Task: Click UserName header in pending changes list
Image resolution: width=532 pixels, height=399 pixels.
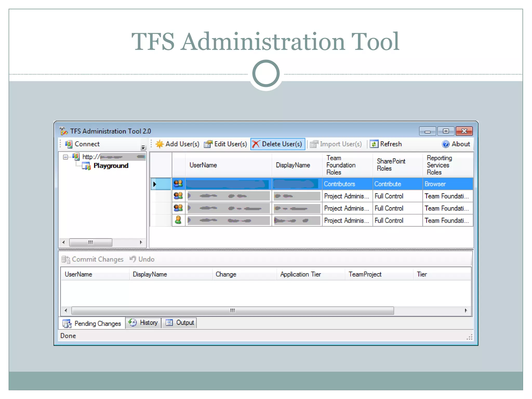Action: (x=95, y=274)
